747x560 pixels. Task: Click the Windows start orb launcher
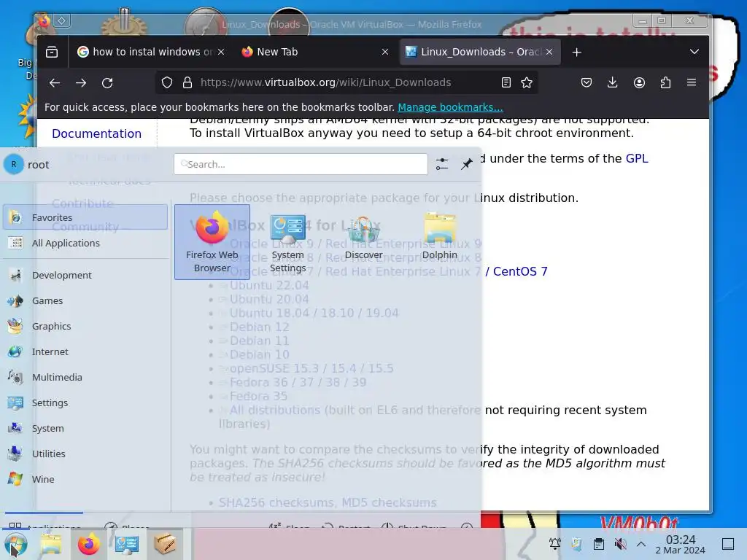tap(16, 544)
